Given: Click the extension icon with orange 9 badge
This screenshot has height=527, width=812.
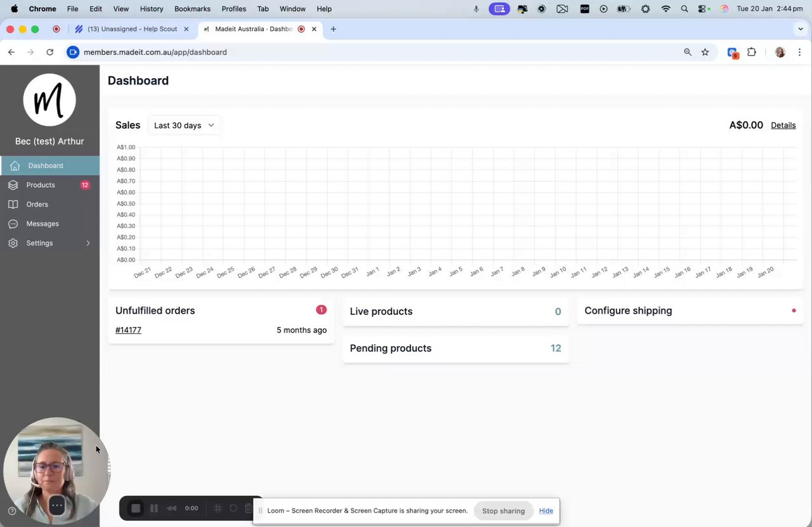Looking at the screenshot, I should click(x=733, y=53).
